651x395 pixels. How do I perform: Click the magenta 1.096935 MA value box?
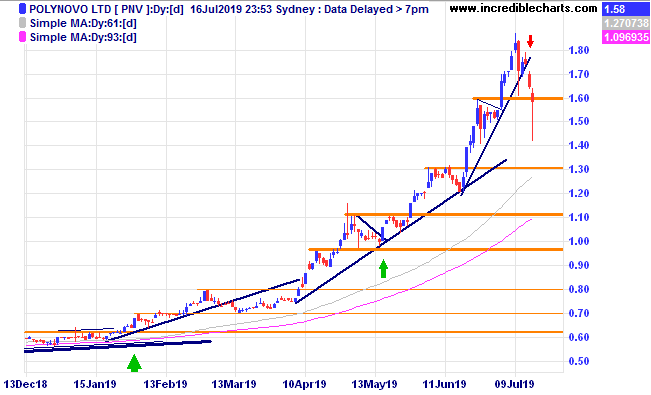click(x=626, y=37)
